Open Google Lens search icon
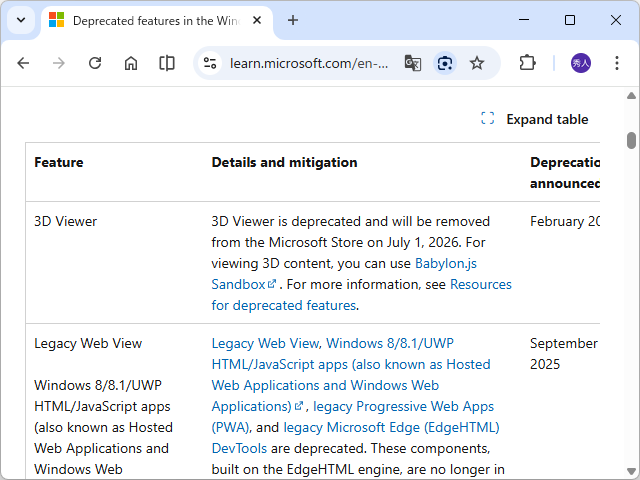640x480 pixels. [445, 63]
